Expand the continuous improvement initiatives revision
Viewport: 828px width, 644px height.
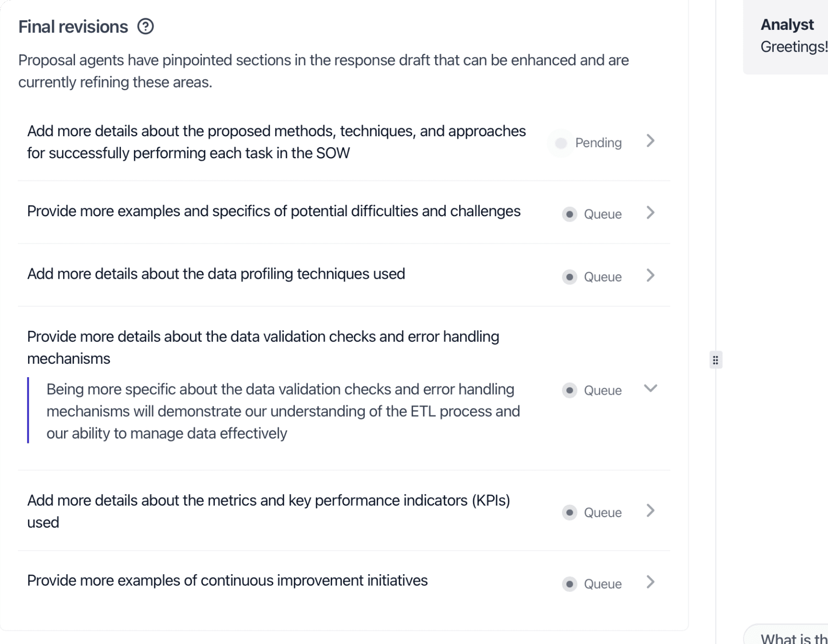pos(650,582)
